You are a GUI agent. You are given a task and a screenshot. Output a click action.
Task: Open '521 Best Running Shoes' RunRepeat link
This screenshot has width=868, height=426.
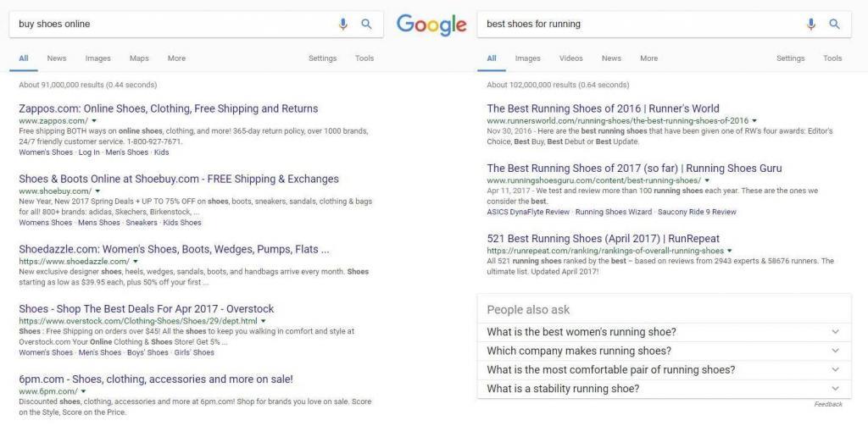point(604,239)
